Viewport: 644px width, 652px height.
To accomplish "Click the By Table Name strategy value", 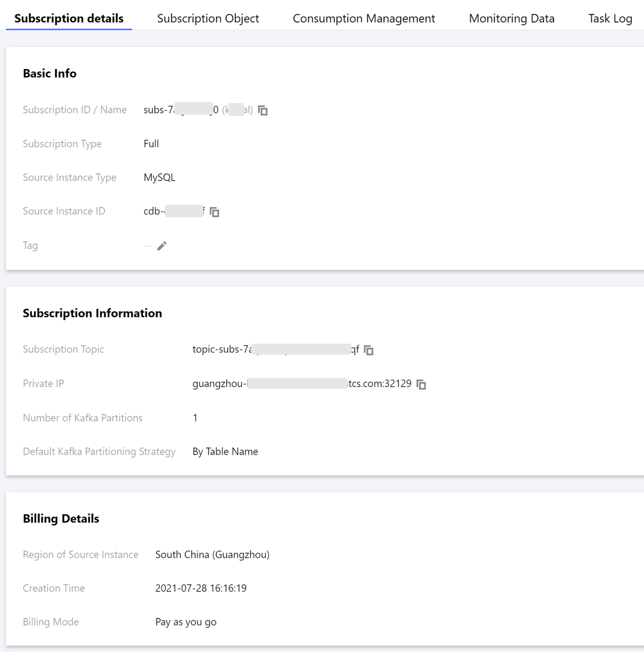I will [x=225, y=451].
